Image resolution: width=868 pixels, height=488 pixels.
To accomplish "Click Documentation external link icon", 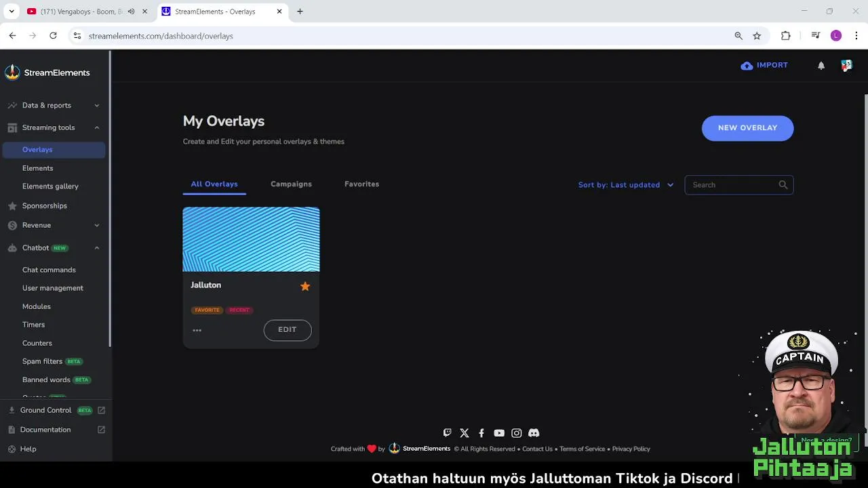I will pos(101,430).
